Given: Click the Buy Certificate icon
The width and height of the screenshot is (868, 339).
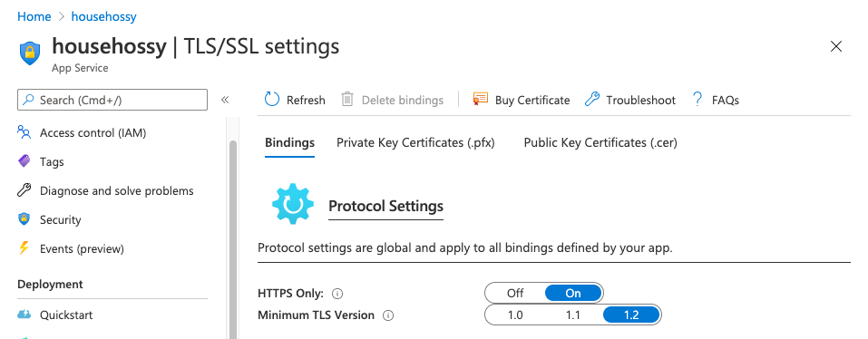Looking at the screenshot, I should [480, 100].
